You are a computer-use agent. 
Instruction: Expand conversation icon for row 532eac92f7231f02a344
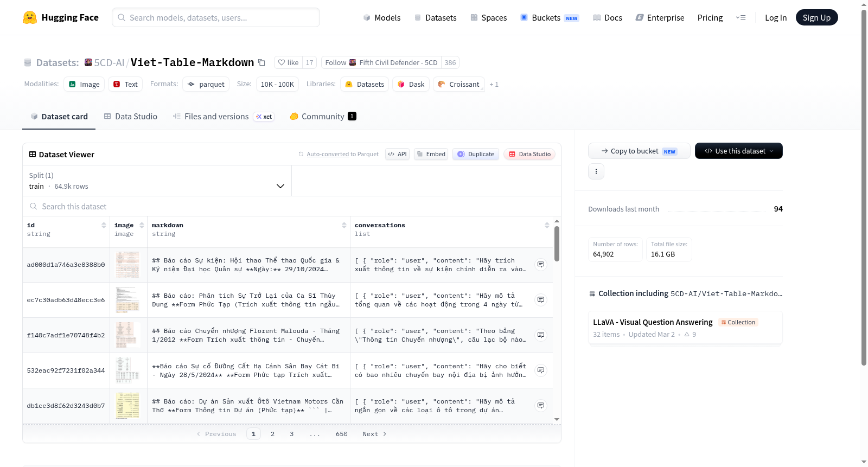tap(541, 370)
